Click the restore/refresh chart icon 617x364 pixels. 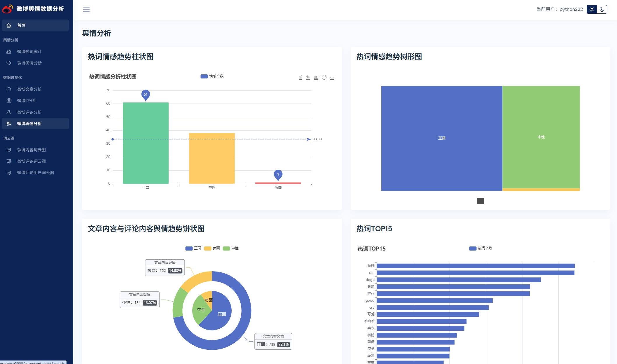(x=324, y=77)
